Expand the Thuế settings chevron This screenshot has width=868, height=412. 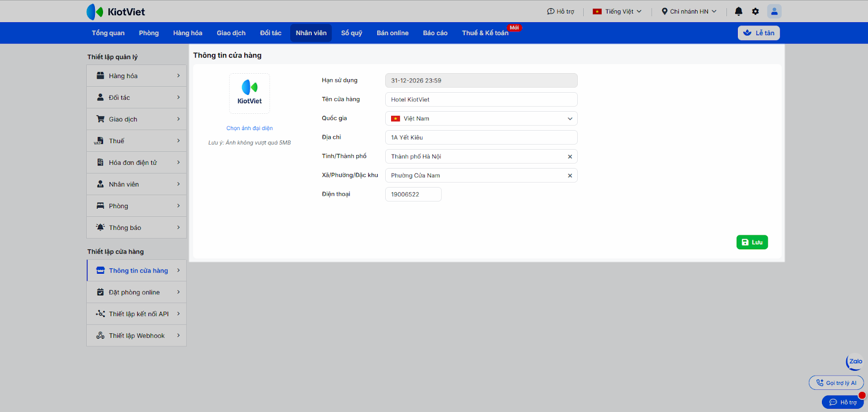[x=178, y=141]
